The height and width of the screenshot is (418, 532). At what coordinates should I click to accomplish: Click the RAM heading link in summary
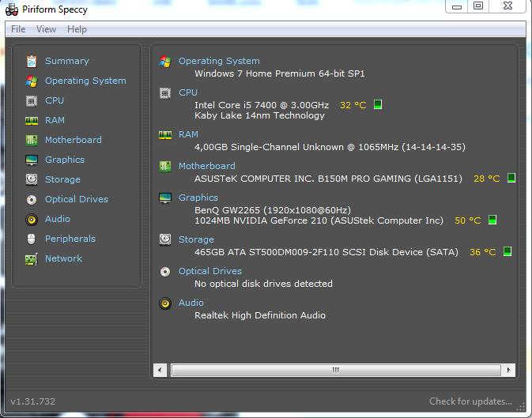189,134
